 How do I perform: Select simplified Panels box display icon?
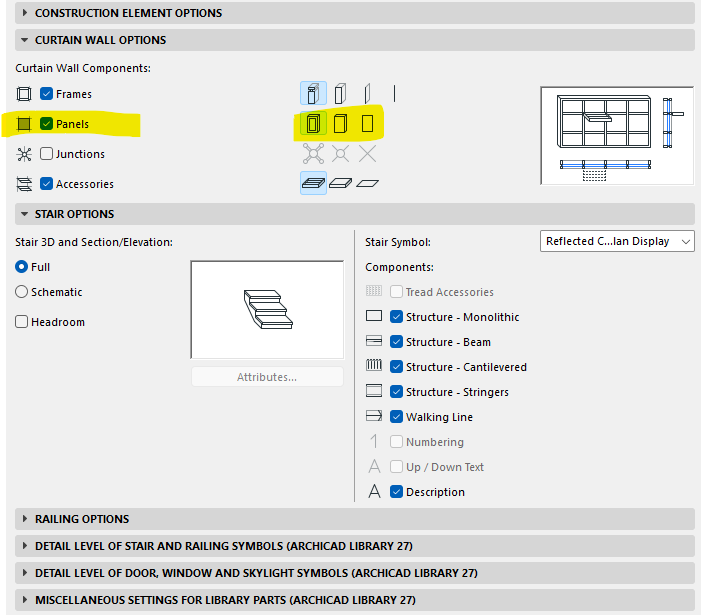tap(340, 123)
